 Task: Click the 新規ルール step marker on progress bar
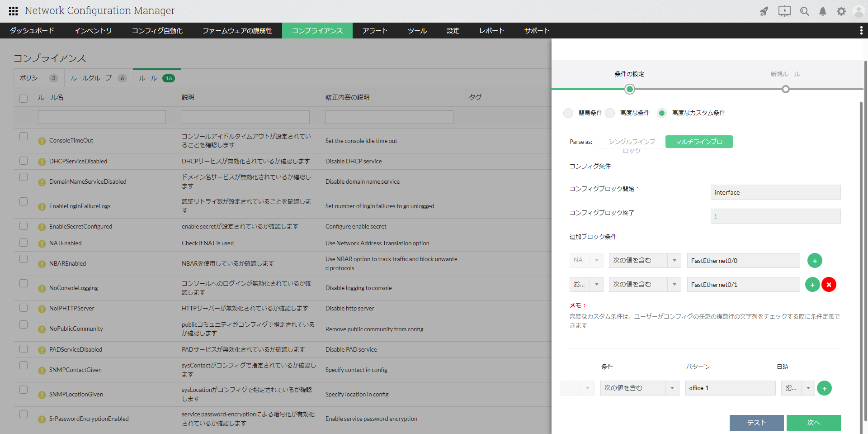786,89
